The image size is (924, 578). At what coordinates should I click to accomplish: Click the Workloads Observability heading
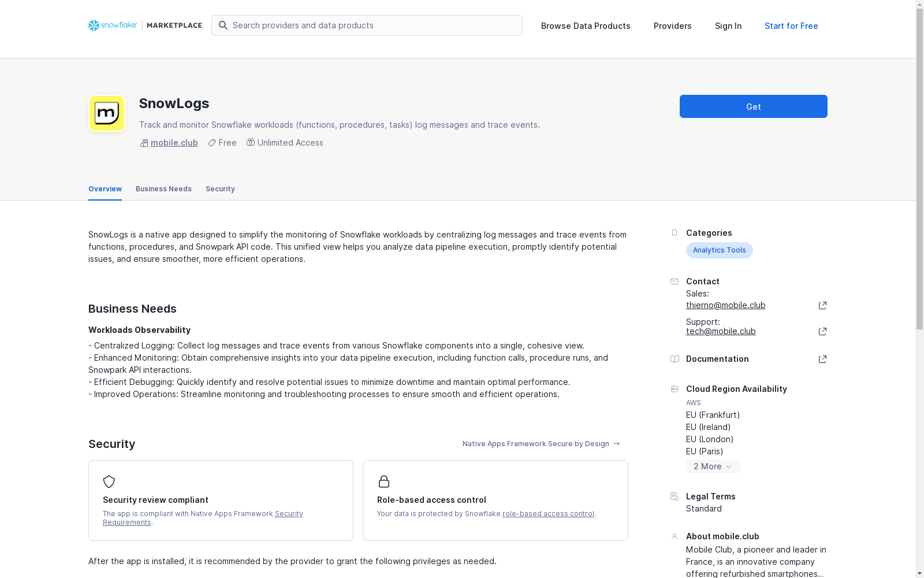139,330
